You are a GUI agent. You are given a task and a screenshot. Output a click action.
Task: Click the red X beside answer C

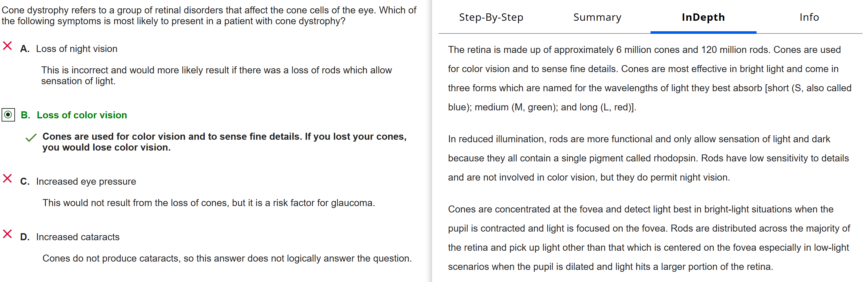(7, 178)
